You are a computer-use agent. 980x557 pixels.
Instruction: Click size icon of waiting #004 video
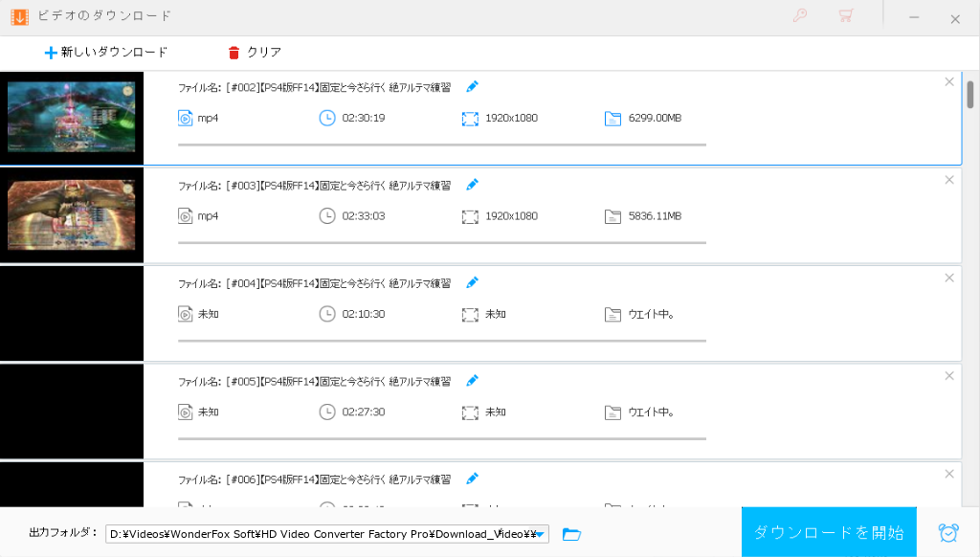[x=612, y=315]
